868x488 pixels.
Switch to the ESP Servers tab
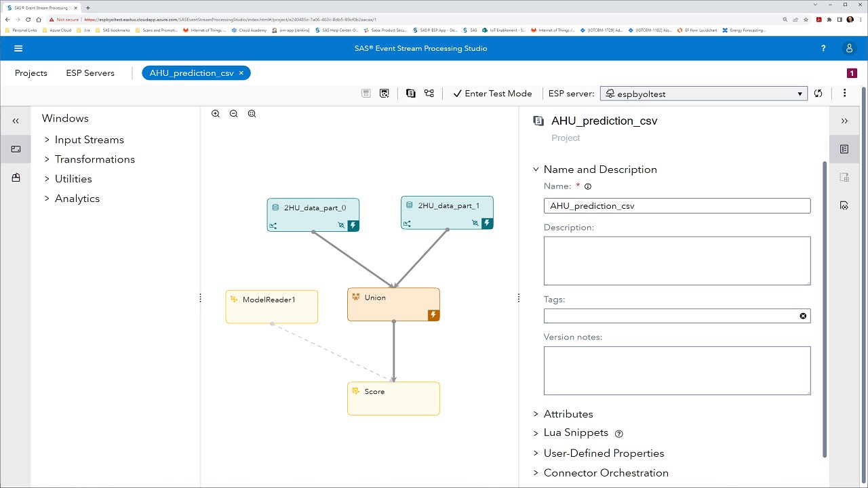(x=90, y=73)
